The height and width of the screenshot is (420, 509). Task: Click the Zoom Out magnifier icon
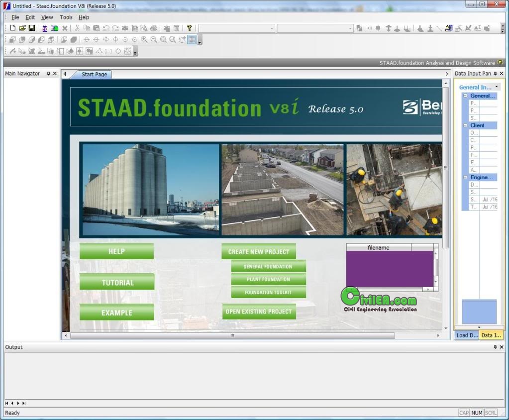coord(154,40)
